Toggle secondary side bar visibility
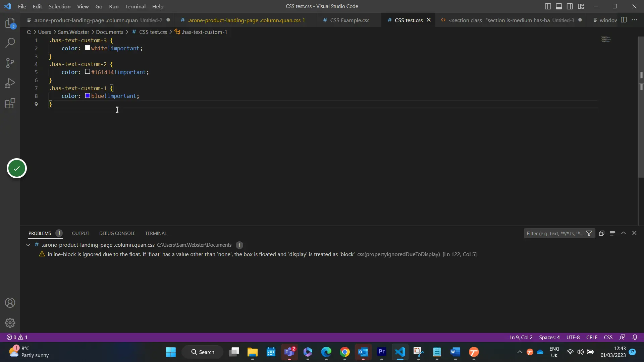The height and width of the screenshot is (362, 644). pos(570,6)
